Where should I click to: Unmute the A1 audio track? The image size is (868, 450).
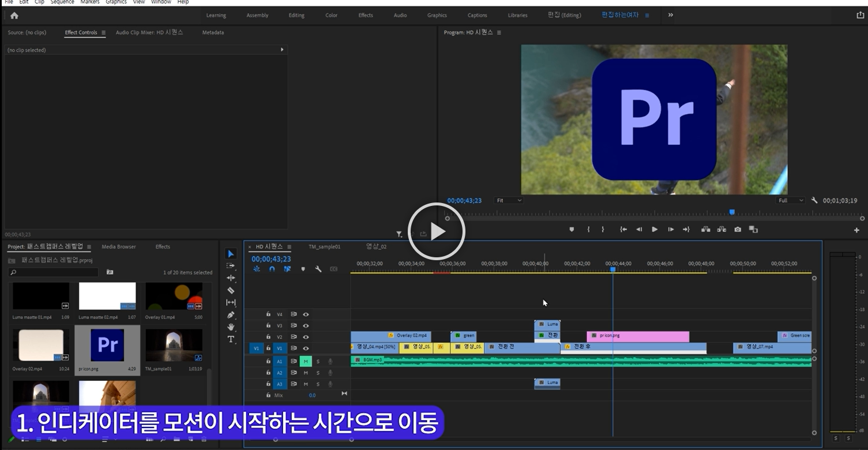[x=306, y=362]
